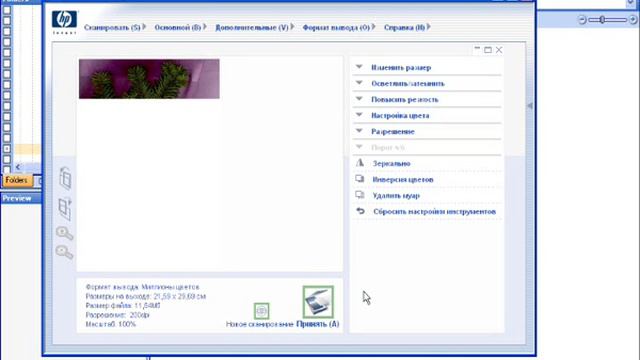This screenshot has width=640, height=360.
Task: Rotate the scanned image left
Action: (65, 178)
